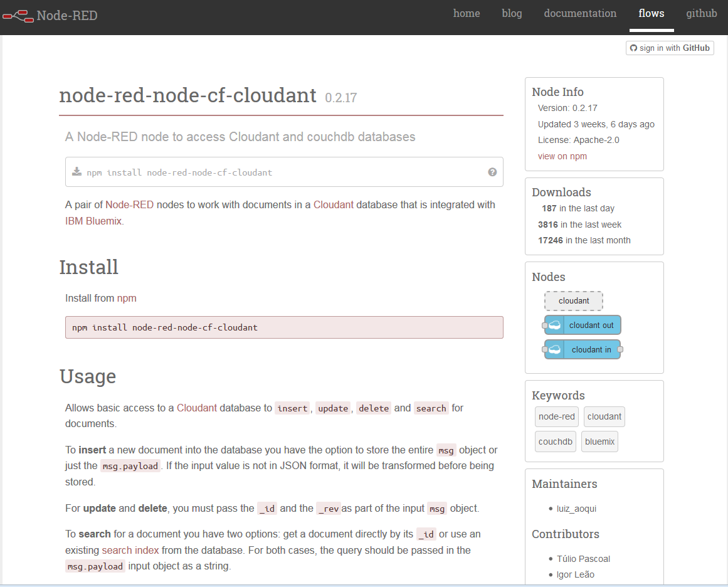Viewport: 728px width, 587px height.
Task: Click the download icon in install box
Action: (76, 172)
